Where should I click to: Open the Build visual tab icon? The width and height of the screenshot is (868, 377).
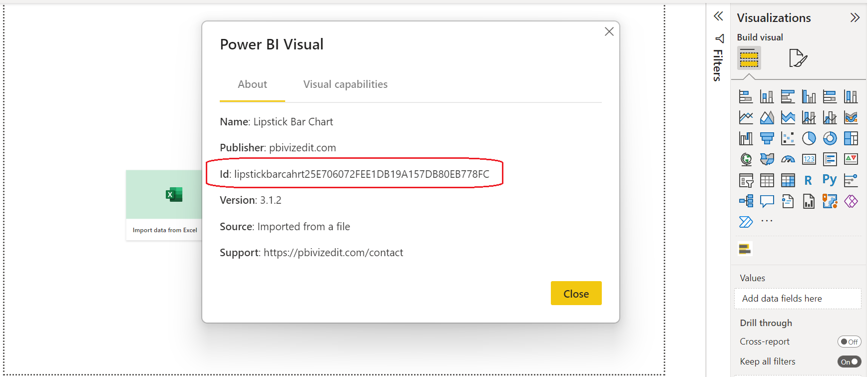click(749, 58)
